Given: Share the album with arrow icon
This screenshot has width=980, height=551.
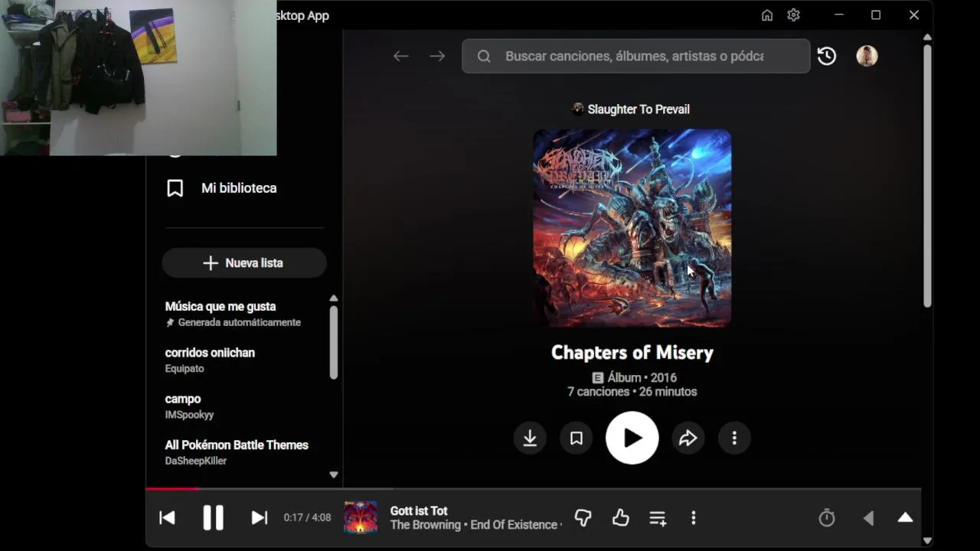Looking at the screenshot, I should [x=688, y=438].
